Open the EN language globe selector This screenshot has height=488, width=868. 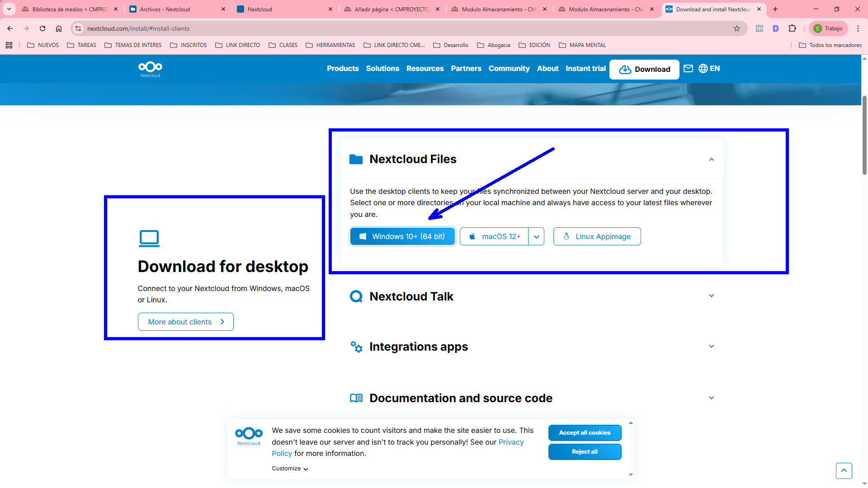click(709, 69)
